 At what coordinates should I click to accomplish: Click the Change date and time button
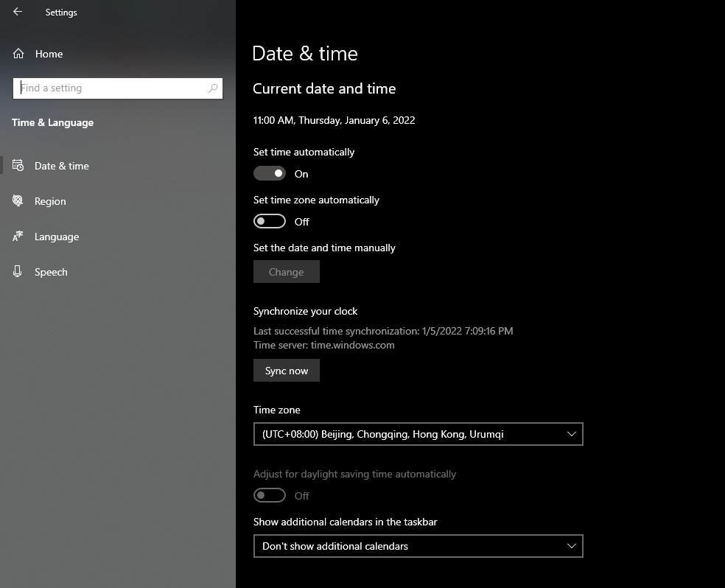point(286,272)
